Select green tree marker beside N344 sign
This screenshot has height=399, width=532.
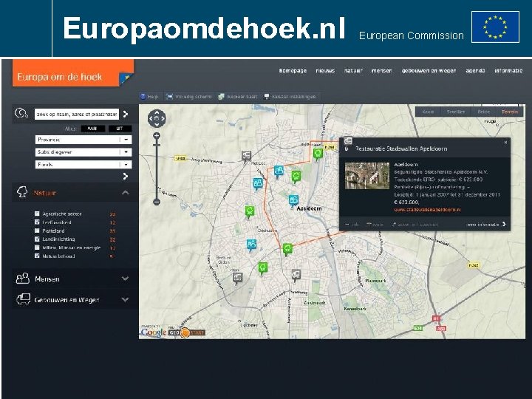click(318, 154)
